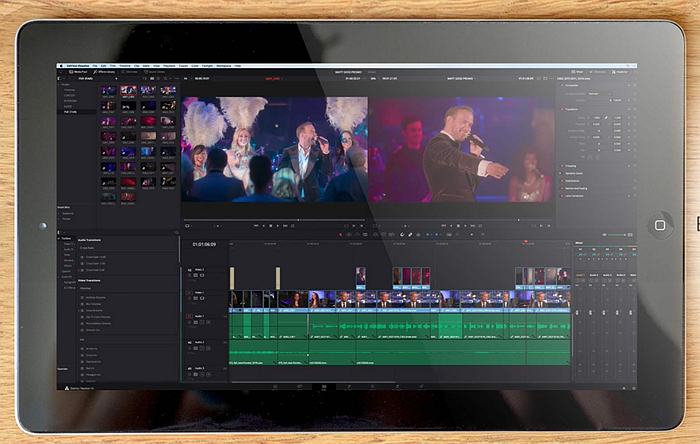Click macOS Spotlight search icon in menu bar

click(628, 66)
